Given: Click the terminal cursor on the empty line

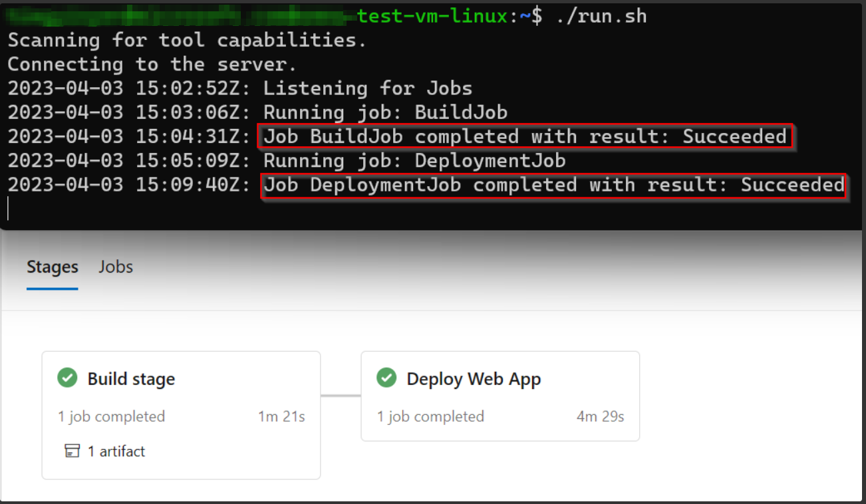Looking at the screenshot, I should 9,208.
